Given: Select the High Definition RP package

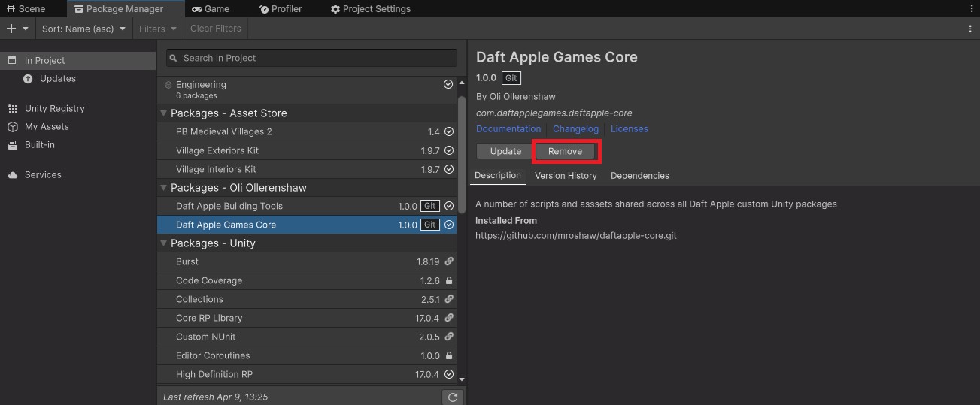Looking at the screenshot, I should click(307, 374).
